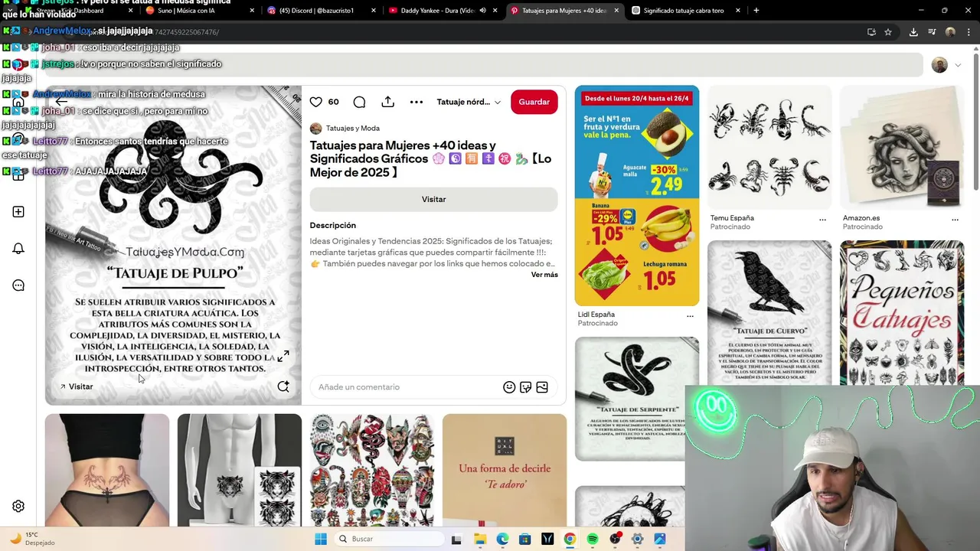The image size is (980, 551).
Task: Open the comments bubble icon
Action: pyautogui.click(x=359, y=102)
